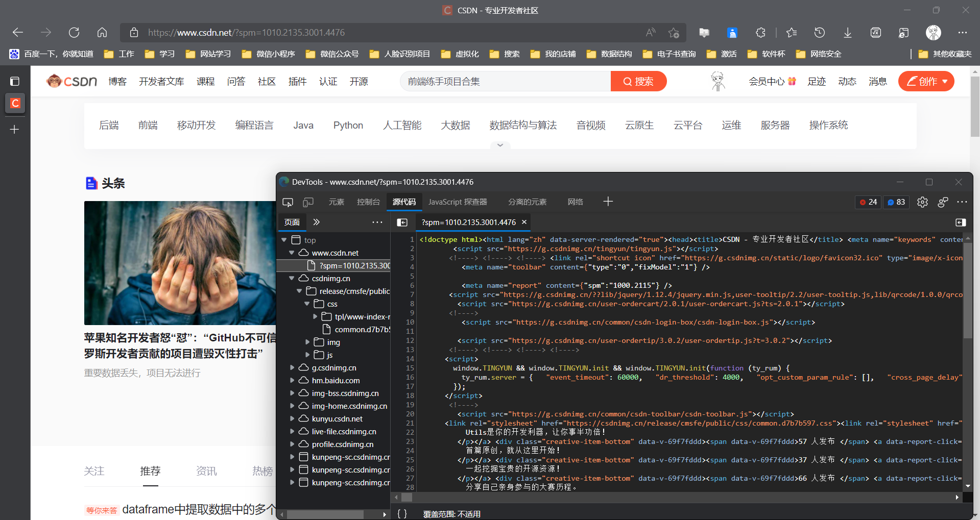Image resolution: width=980 pixels, height=520 pixels.
Task: View 83 messages badge in DevTools
Action: 896,202
